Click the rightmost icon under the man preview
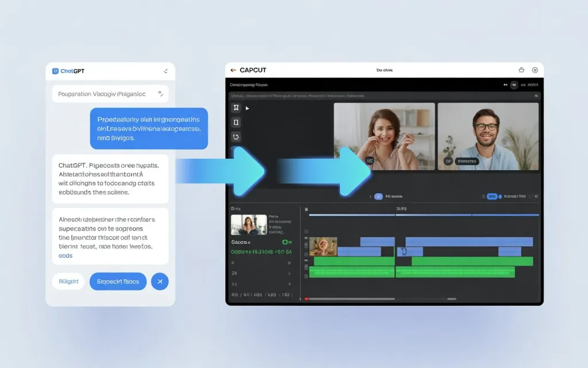The width and height of the screenshot is (588, 368). [x=536, y=197]
